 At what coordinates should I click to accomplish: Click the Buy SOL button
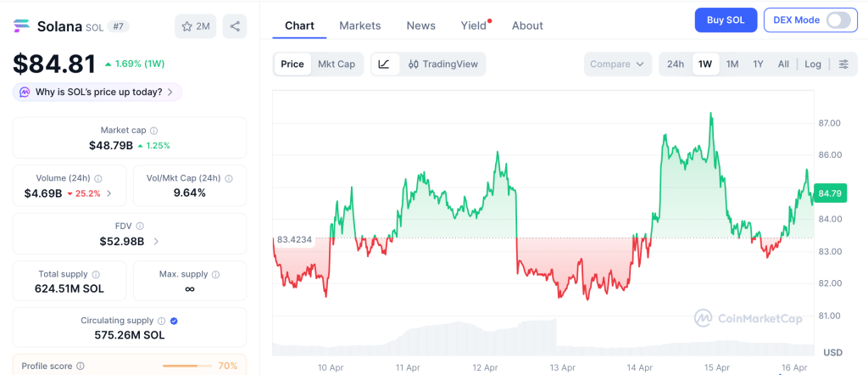pyautogui.click(x=726, y=20)
